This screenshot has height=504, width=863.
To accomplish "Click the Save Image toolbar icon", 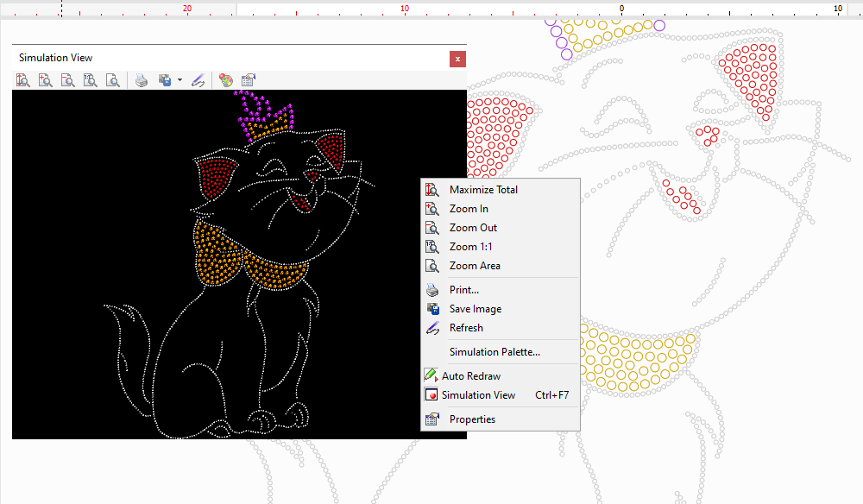I will [165, 80].
